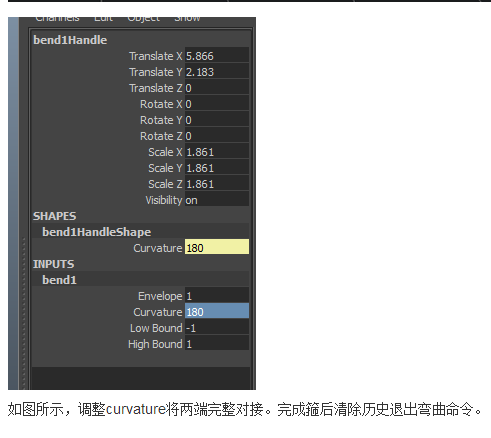
Task: Select the bend1HandleShape node
Action: click(96, 232)
